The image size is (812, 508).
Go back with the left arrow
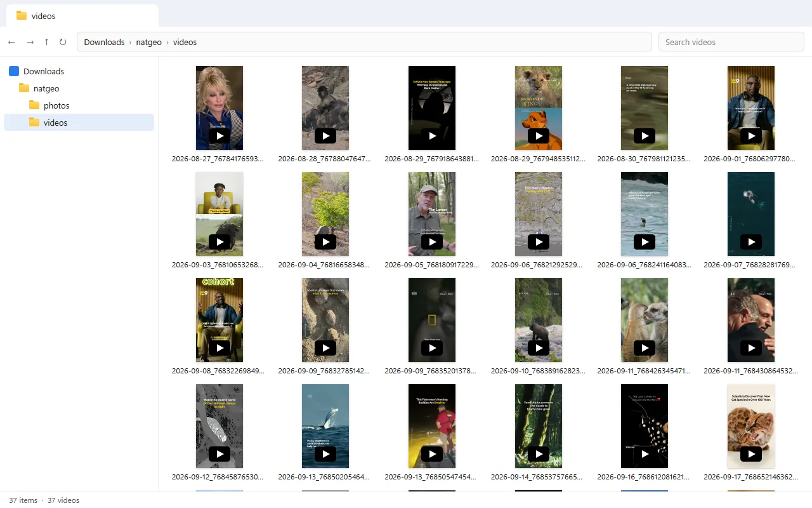click(x=11, y=42)
